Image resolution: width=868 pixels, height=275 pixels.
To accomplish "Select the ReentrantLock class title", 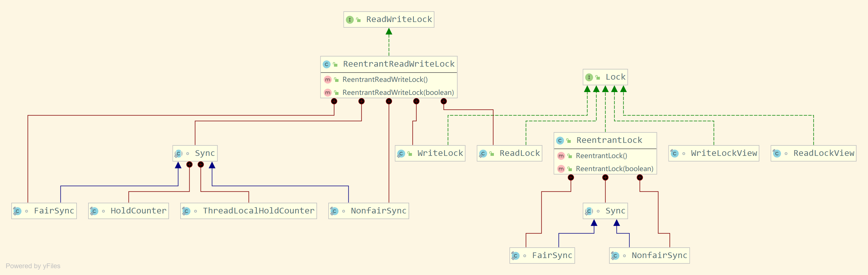I will point(609,140).
